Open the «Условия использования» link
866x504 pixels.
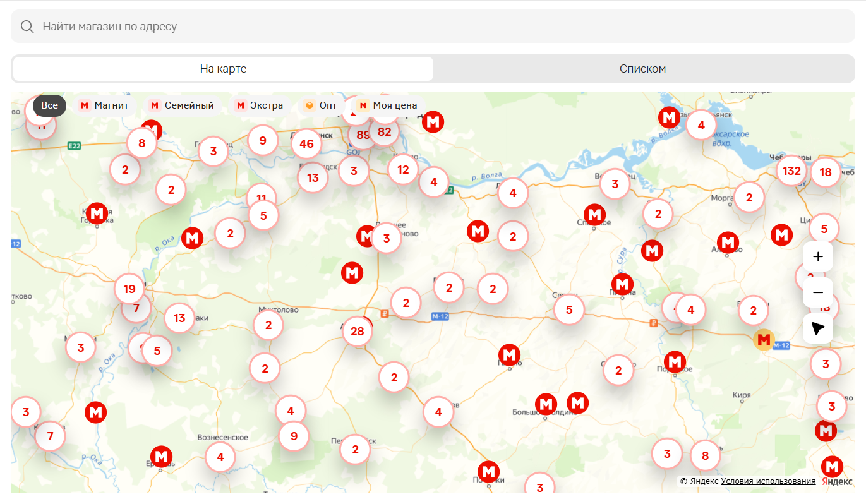[768, 481]
